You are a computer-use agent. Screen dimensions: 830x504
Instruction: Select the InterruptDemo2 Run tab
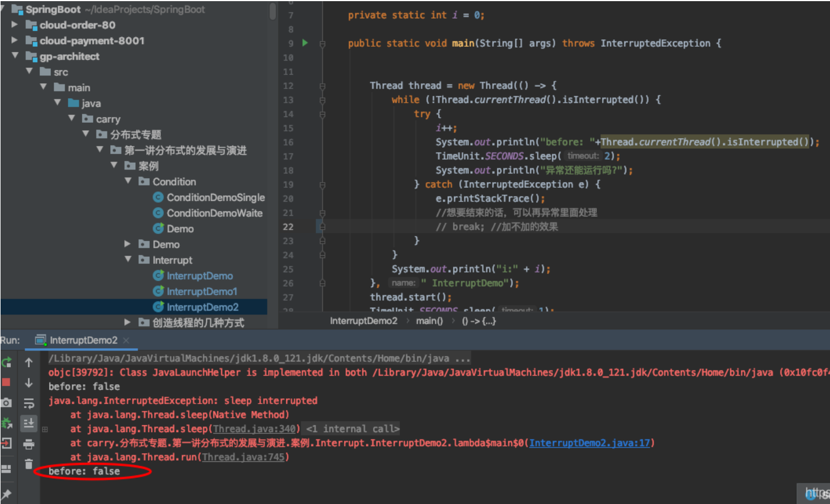pyautogui.click(x=83, y=340)
